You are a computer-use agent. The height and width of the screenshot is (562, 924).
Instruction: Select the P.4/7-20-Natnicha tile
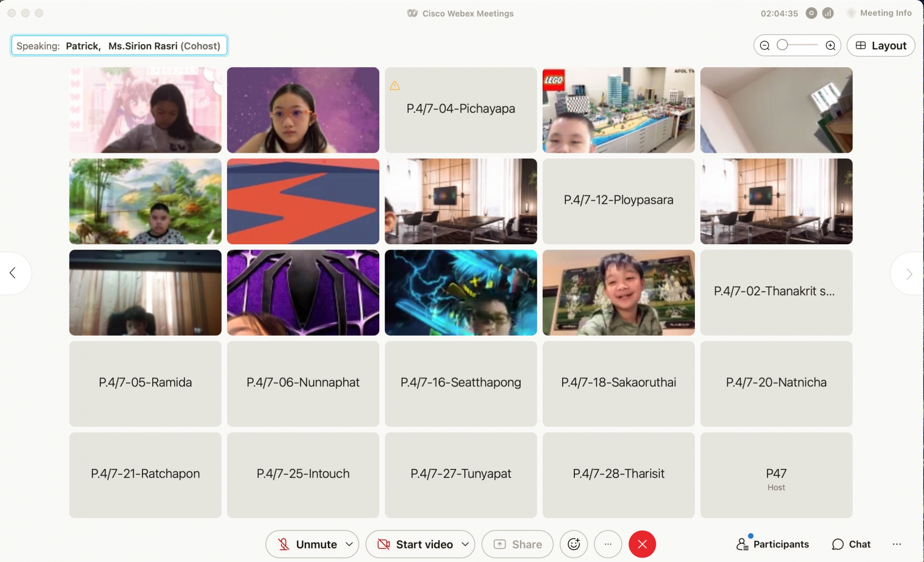click(x=776, y=383)
